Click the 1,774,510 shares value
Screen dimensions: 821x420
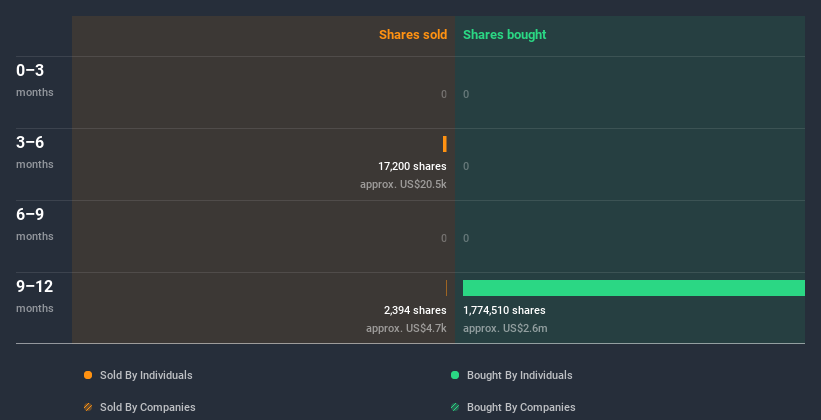point(504,310)
